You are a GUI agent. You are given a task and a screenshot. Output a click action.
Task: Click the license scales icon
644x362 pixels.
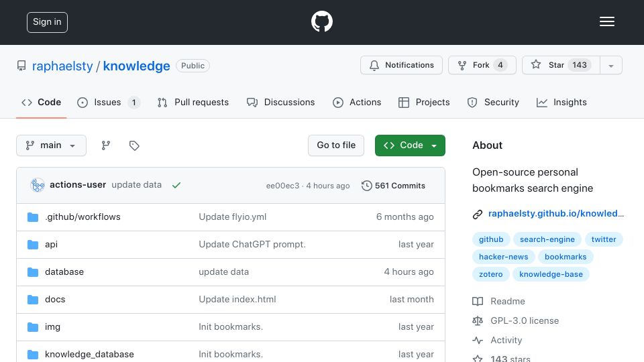pyautogui.click(x=478, y=320)
